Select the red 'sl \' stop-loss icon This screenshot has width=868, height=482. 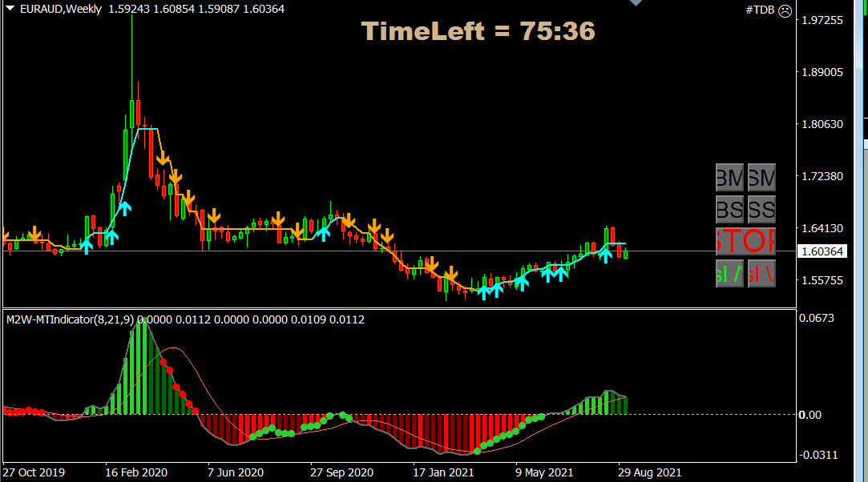761,273
